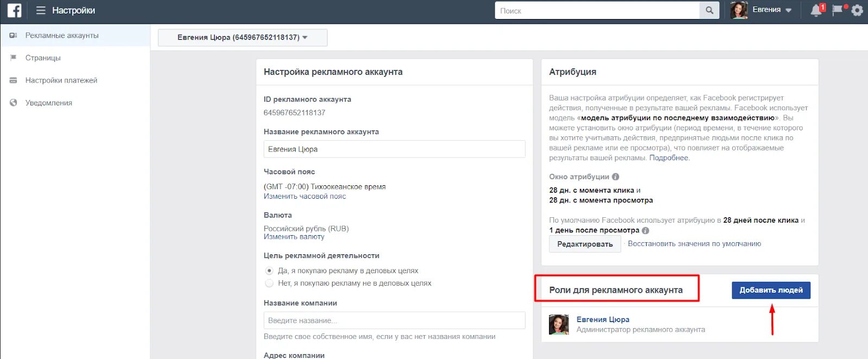This screenshot has height=359, width=868.
Task: Click the Рекламные аккаунты sidebar icon
Action: [14, 35]
